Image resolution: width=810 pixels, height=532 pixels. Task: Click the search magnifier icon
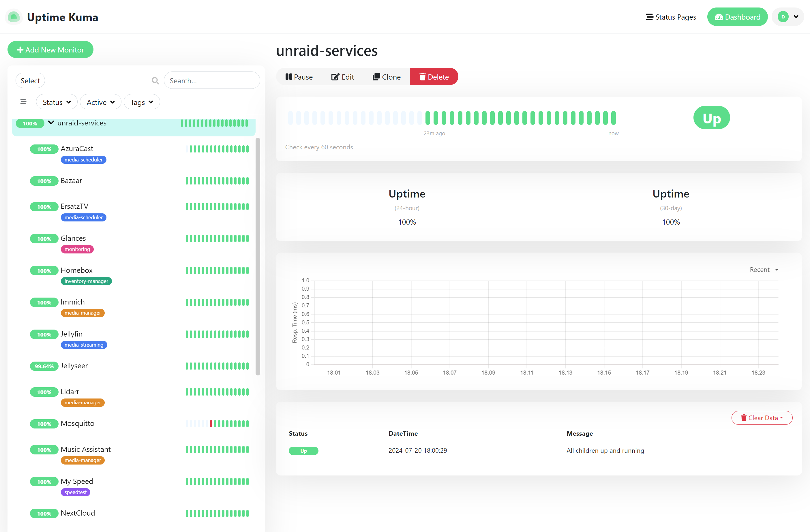(155, 81)
